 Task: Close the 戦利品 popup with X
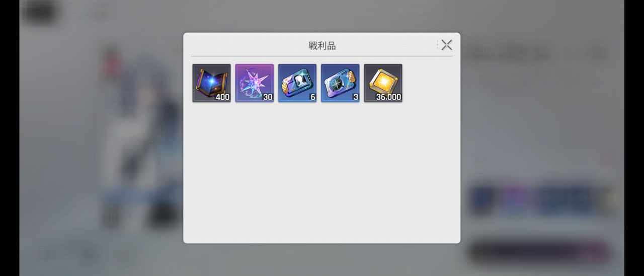pos(447,45)
